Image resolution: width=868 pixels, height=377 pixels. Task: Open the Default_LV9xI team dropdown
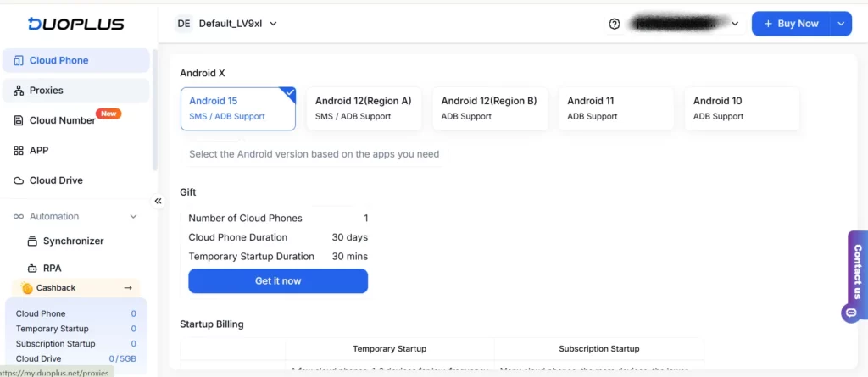(238, 23)
